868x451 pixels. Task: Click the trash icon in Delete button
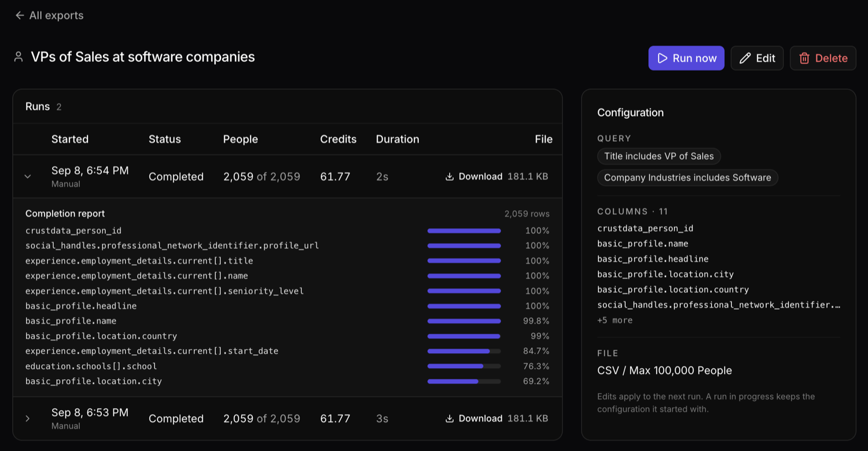[804, 58]
